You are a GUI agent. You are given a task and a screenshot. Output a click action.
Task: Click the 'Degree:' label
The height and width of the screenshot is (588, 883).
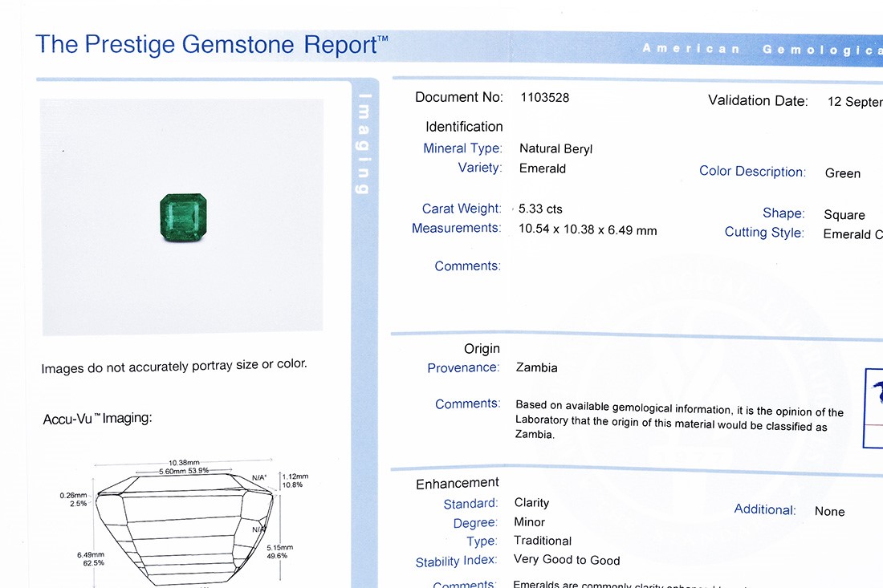(x=475, y=523)
